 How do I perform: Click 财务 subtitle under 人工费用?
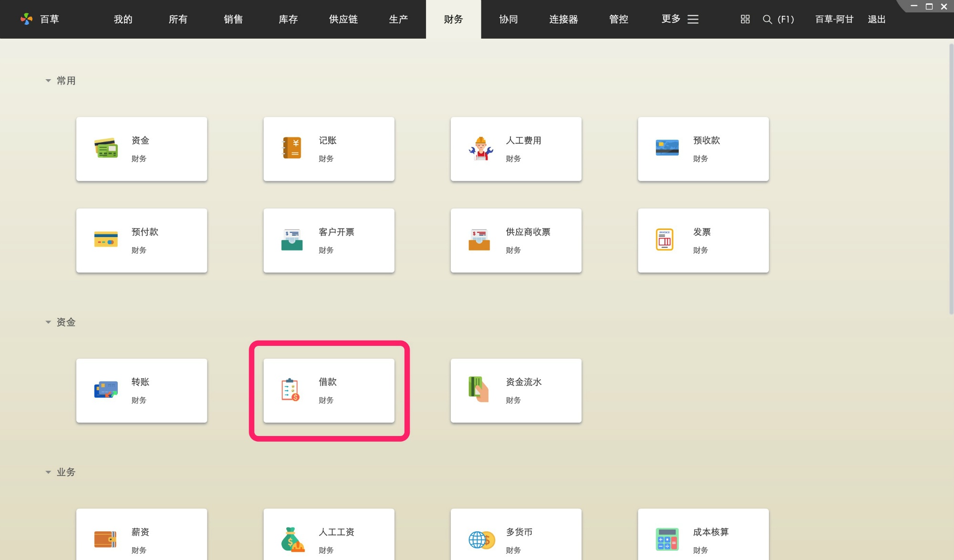pos(513,158)
